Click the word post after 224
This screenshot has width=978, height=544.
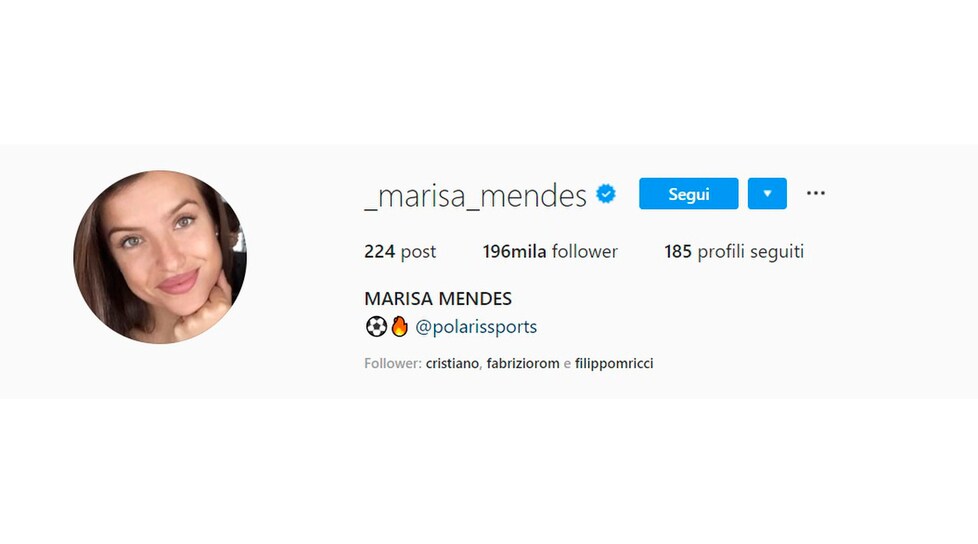tap(418, 252)
